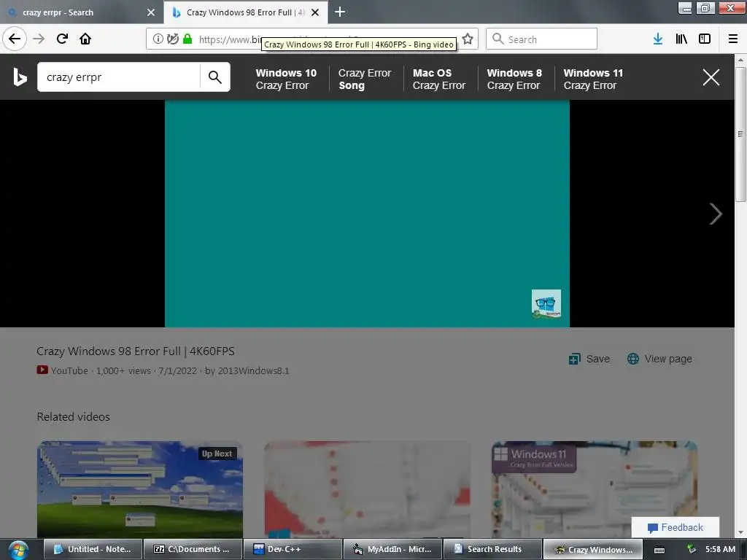Select 'Crazy Error Song' suggestion
The image size is (747, 560).
tap(365, 79)
